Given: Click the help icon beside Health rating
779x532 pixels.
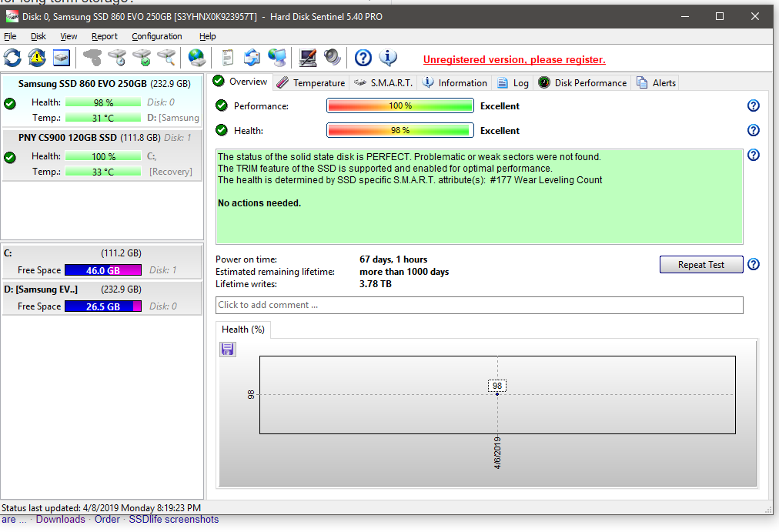Looking at the screenshot, I should coord(753,130).
